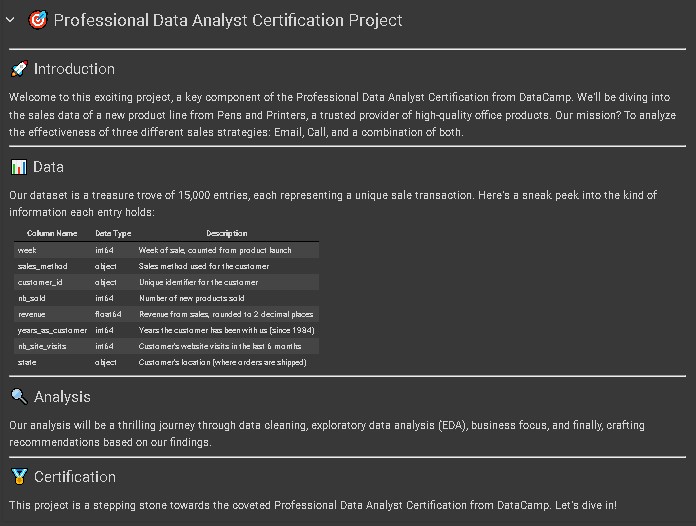Click the bar chart icon next to Data
The image size is (696, 526).
(x=18, y=167)
